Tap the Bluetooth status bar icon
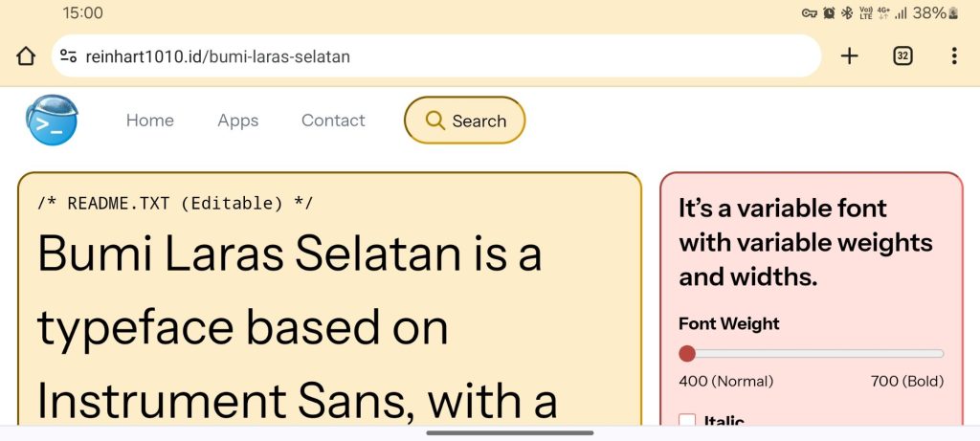Image resolution: width=980 pixels, height=441 pixels. 846,13
